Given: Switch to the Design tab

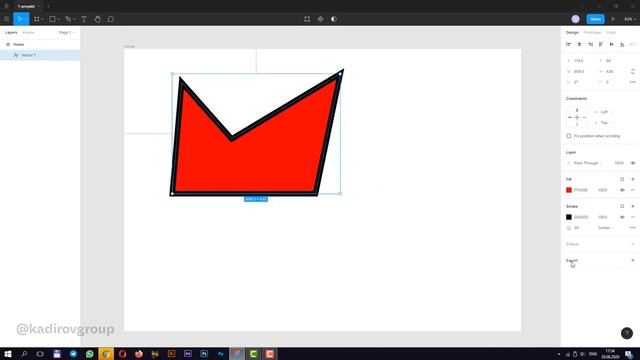Looking at the screenshot, I should click(572, 32).
